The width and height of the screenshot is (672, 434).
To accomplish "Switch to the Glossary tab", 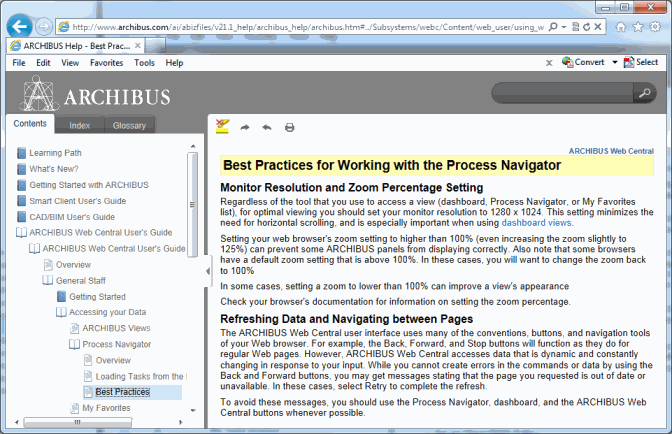I will 129,125.
